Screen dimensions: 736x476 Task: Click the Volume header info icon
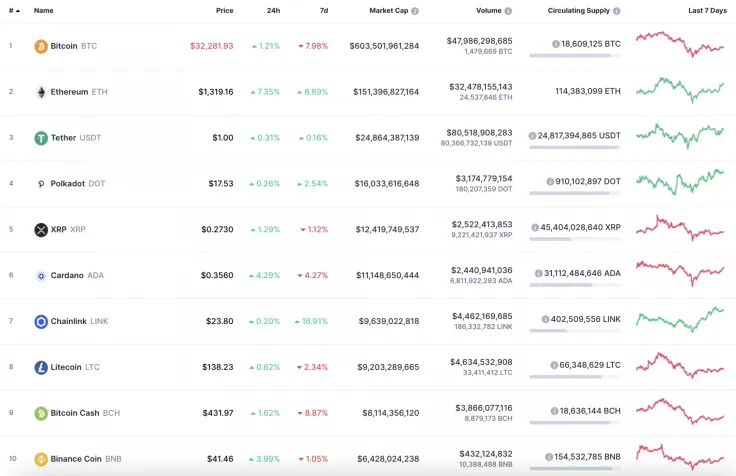click(508, 11)
